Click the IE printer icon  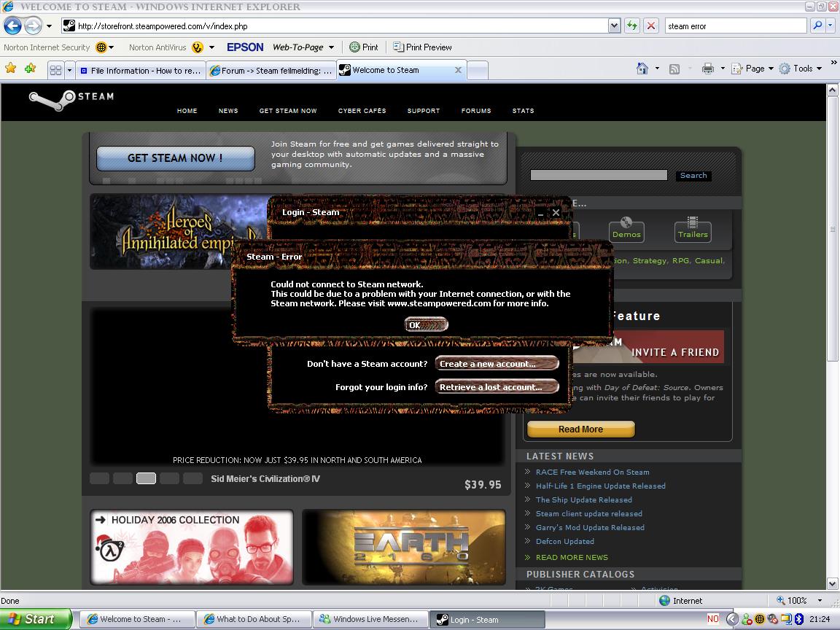708,69
